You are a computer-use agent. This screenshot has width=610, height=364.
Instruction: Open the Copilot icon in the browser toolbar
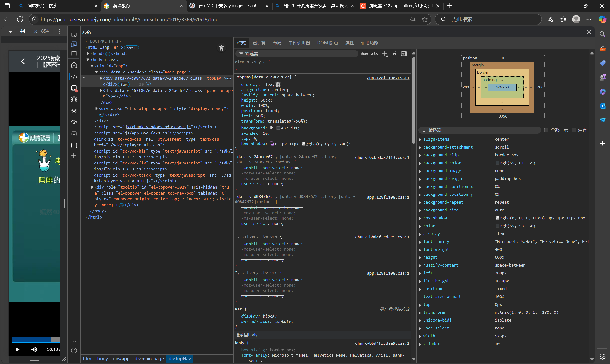(602, 19)
